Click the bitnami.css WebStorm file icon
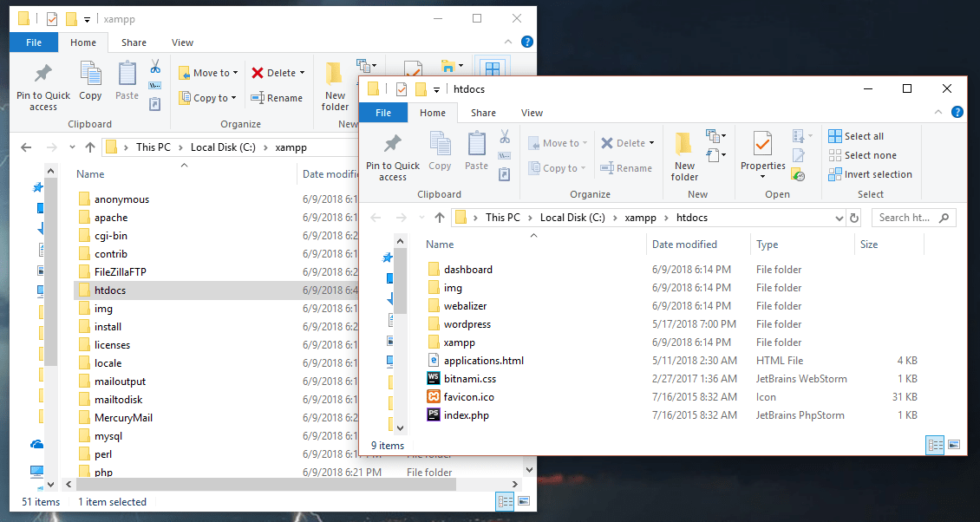Screen dimensions: 980x522 [x=433, y=378]
